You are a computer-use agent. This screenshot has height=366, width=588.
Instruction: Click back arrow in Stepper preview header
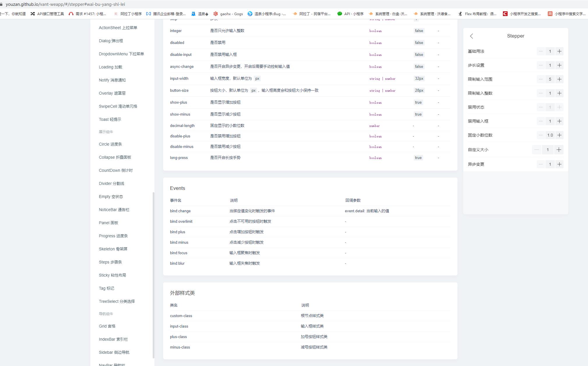(x=471, y=36)
